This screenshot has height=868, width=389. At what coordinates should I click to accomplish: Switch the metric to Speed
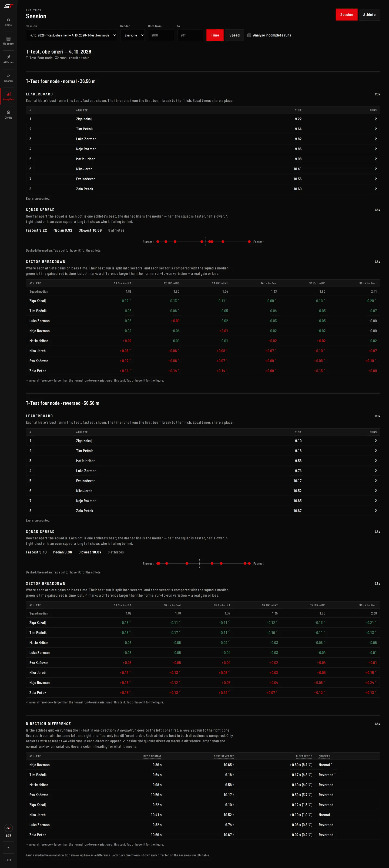tap(234, 35)
